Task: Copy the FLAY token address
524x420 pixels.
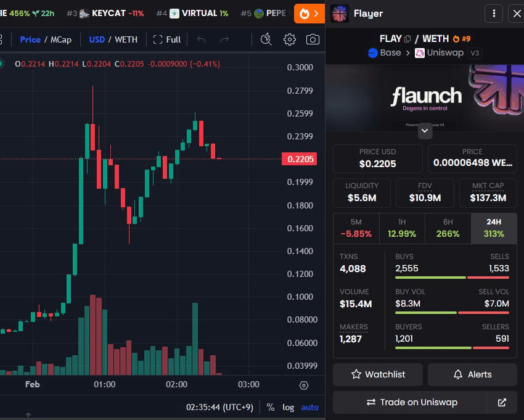Action: pyautogui.click(x=407, y=39)
